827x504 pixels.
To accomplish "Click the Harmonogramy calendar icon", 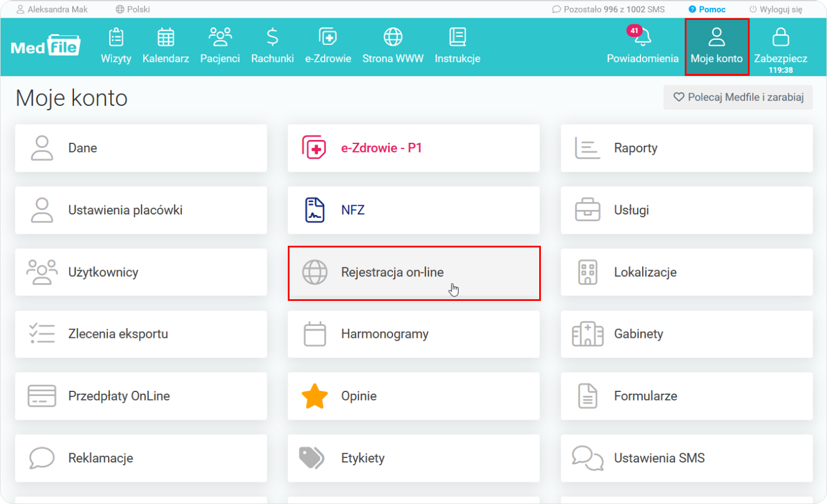I will coord(315,334).
